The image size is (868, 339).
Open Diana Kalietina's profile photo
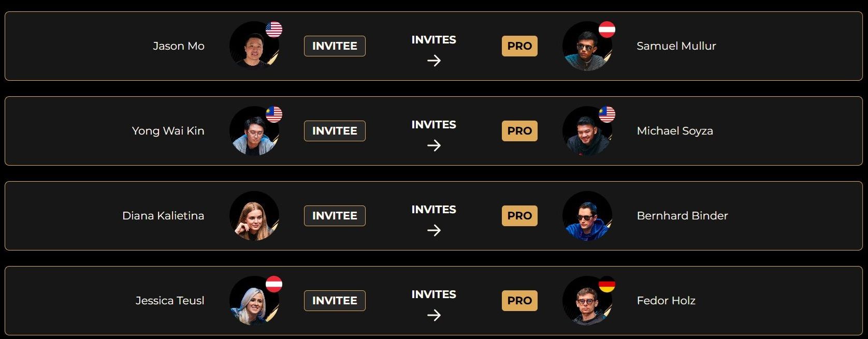pyautogui.click(x=254, y=216)
